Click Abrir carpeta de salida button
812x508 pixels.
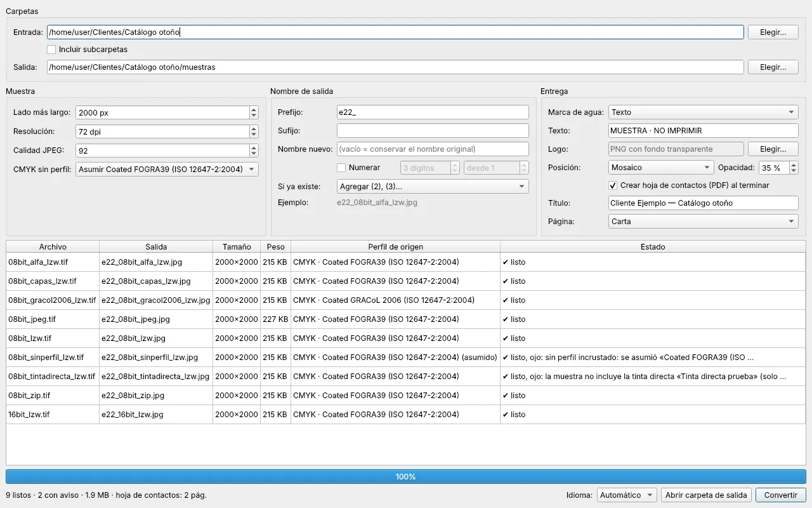(x=707, y=495)
